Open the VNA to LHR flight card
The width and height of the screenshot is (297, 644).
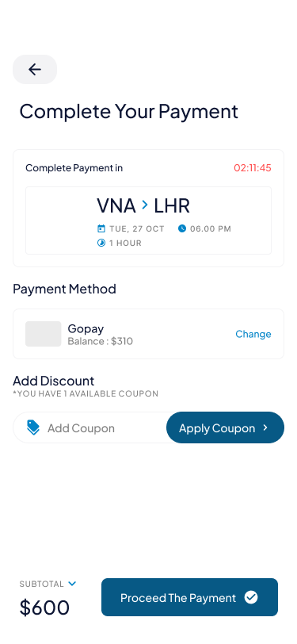pos(149,220)
